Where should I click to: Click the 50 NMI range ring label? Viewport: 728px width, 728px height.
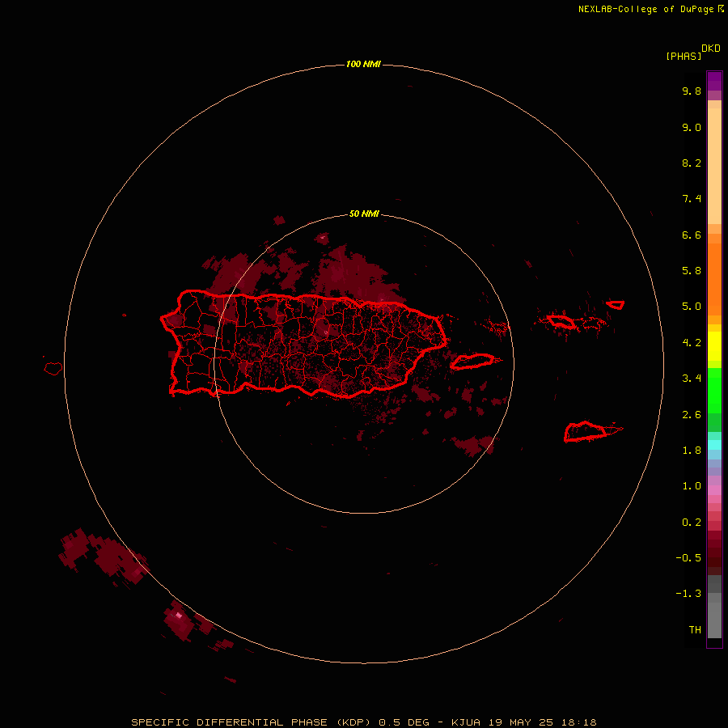click(364, 214)
